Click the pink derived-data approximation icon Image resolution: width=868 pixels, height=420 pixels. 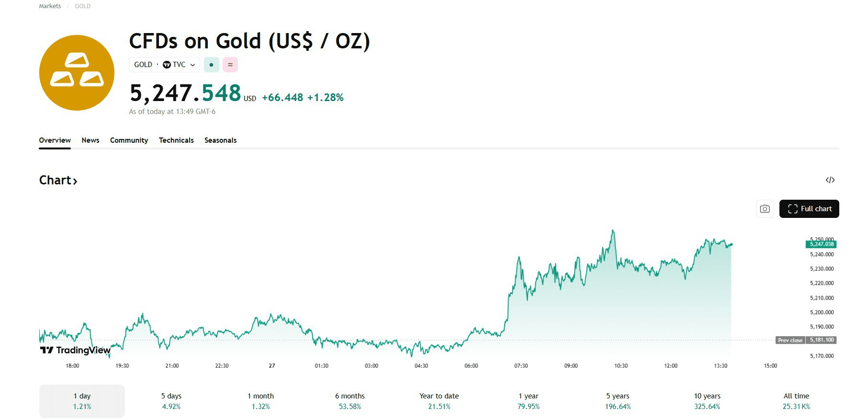coord(230,65)
